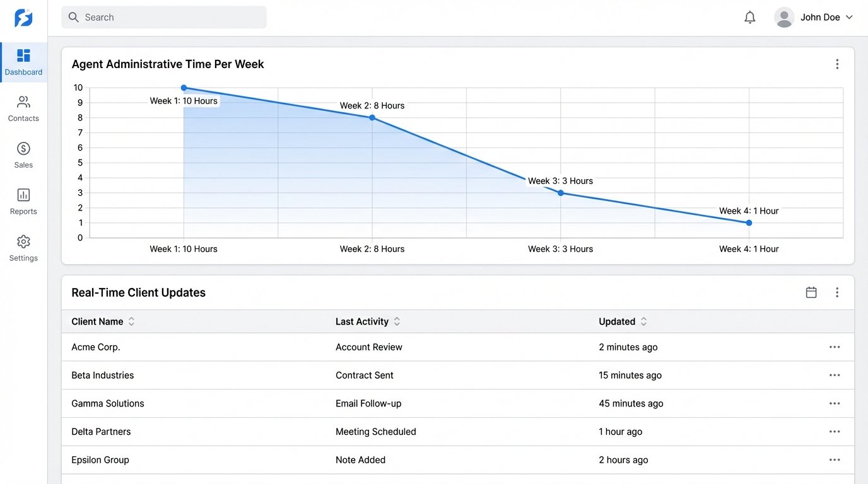Expand the John Doe account dropdown
Viewport: 868px width, 484px height.
tap(814, 17)
